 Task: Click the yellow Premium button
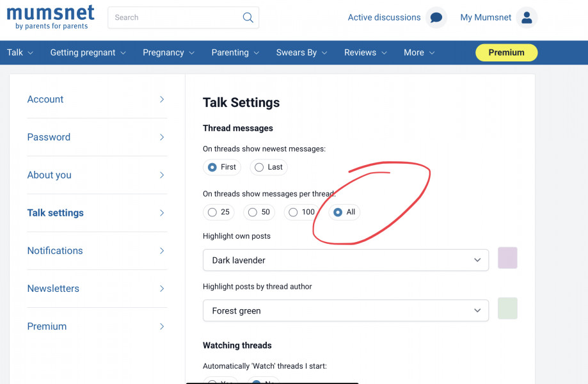[506, 52]
